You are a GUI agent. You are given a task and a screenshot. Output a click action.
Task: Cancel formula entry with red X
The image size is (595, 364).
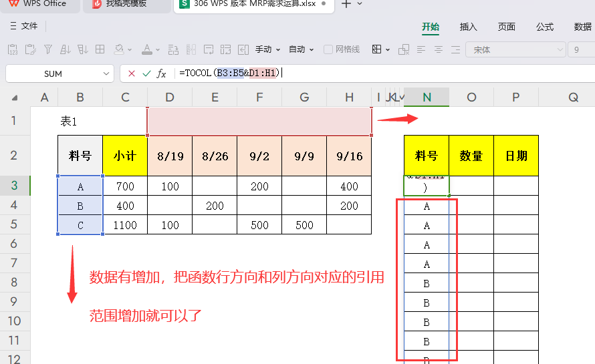point(132,73)
